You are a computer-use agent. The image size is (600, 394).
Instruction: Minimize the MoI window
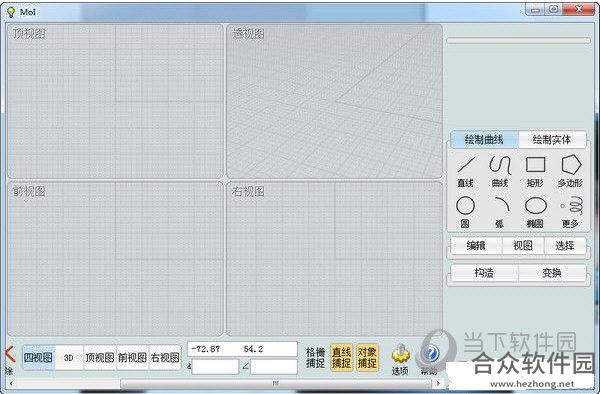point(535,10)
